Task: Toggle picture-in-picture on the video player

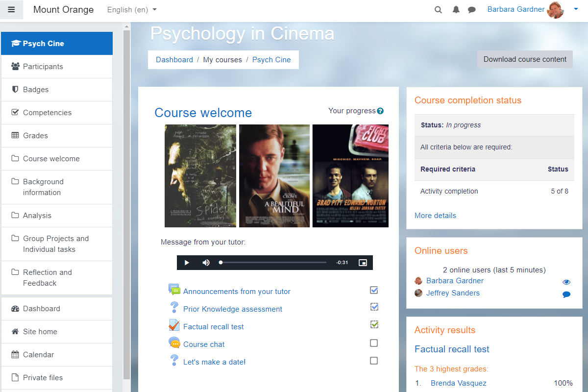Action: 363,263
